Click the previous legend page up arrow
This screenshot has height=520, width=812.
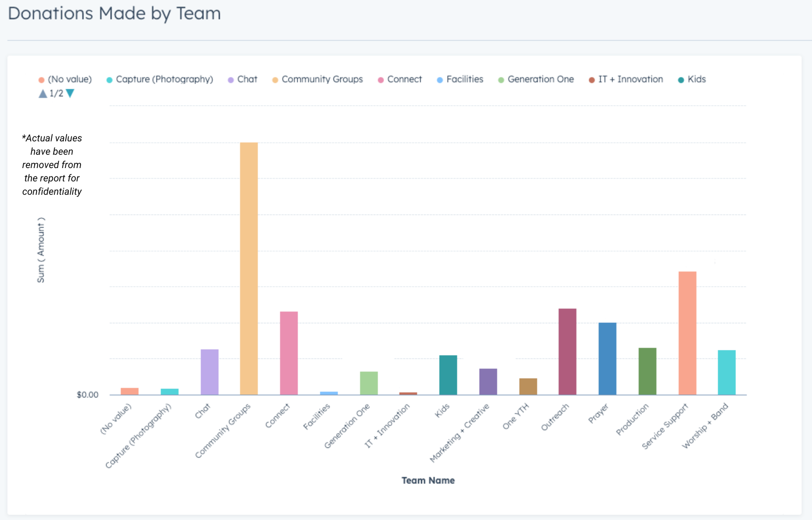(43, 93)
